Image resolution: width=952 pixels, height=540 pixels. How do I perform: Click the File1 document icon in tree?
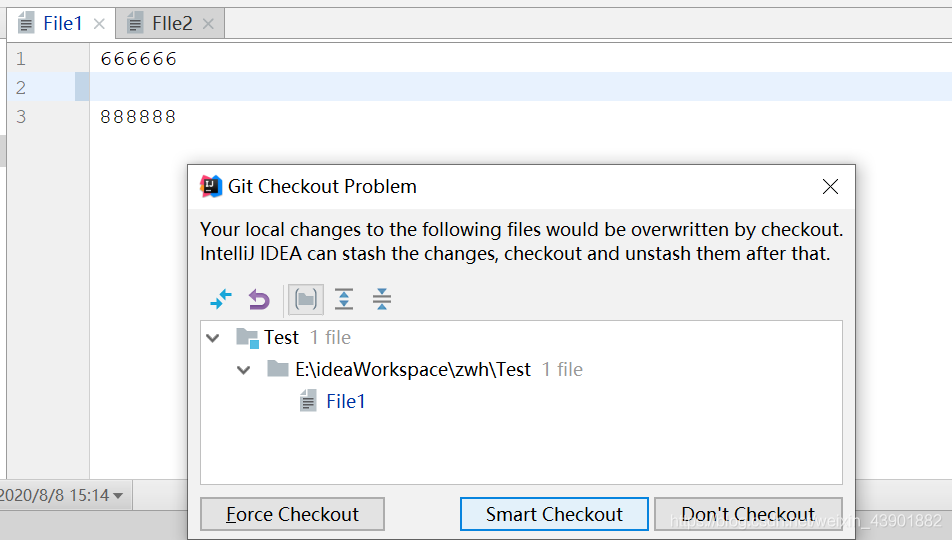(x=309, y=402)
